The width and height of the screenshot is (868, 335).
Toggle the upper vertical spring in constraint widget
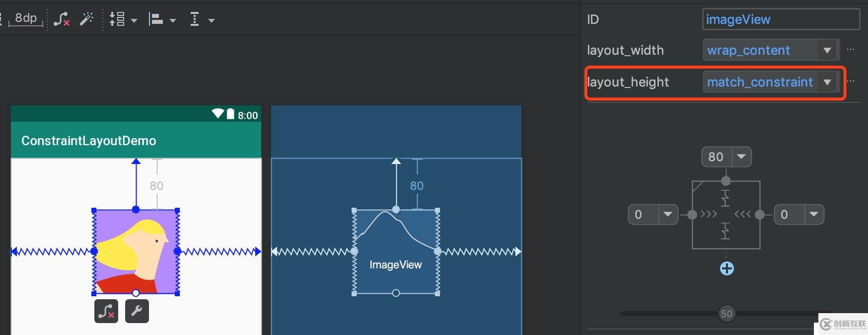tap(725, 198)
